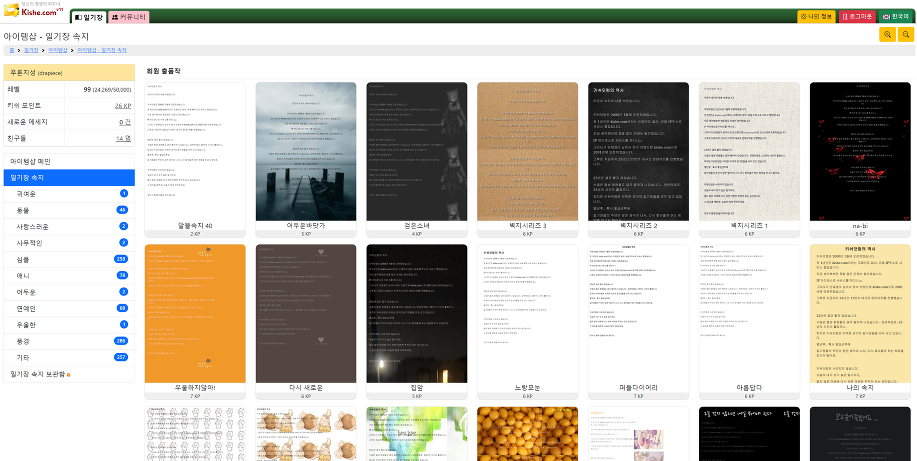This screenshot has height=461, width=917.
Task: Switch to the 커뮤니티 tab
Action: point(128,17)
